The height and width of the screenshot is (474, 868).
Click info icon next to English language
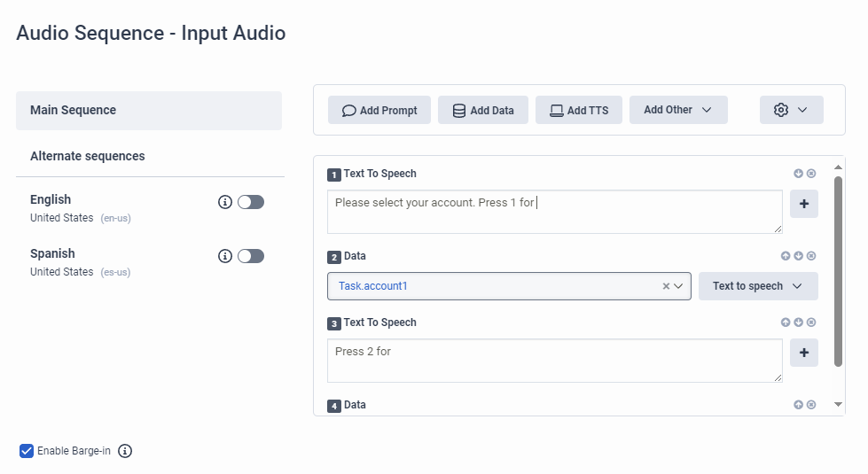pyautogui.click(x=225, y=202)
